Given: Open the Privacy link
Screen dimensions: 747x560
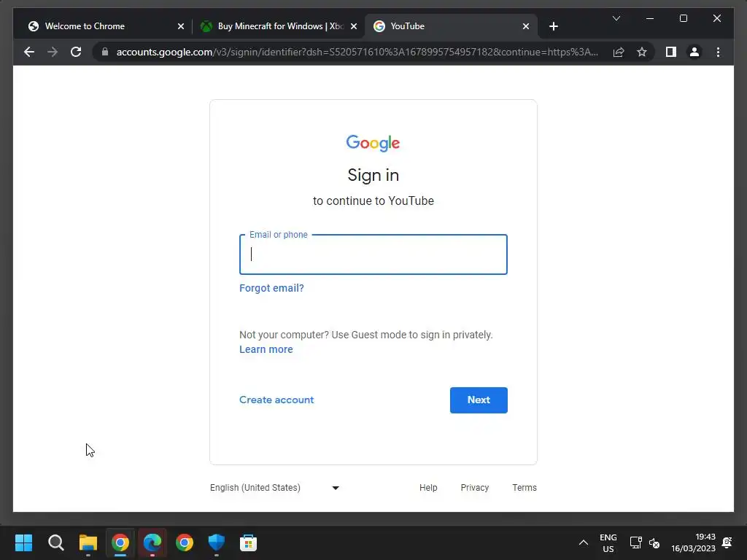Looking at the screenshot, I should click(474, 488).
